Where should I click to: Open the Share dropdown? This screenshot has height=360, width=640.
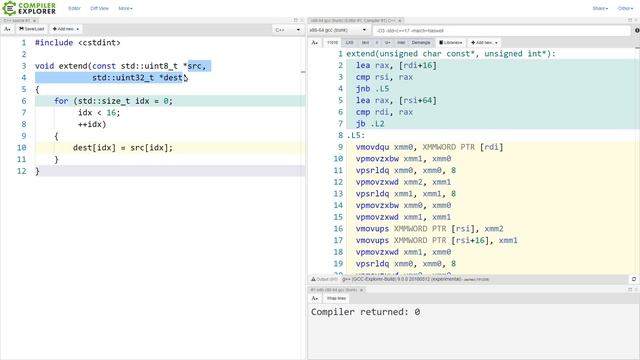coord(600,8)
